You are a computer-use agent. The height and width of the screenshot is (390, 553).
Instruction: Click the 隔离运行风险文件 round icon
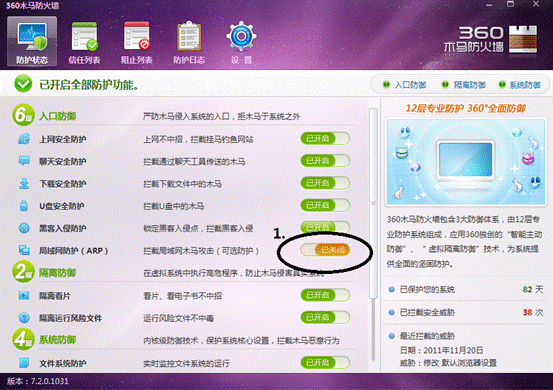(24, 318)
